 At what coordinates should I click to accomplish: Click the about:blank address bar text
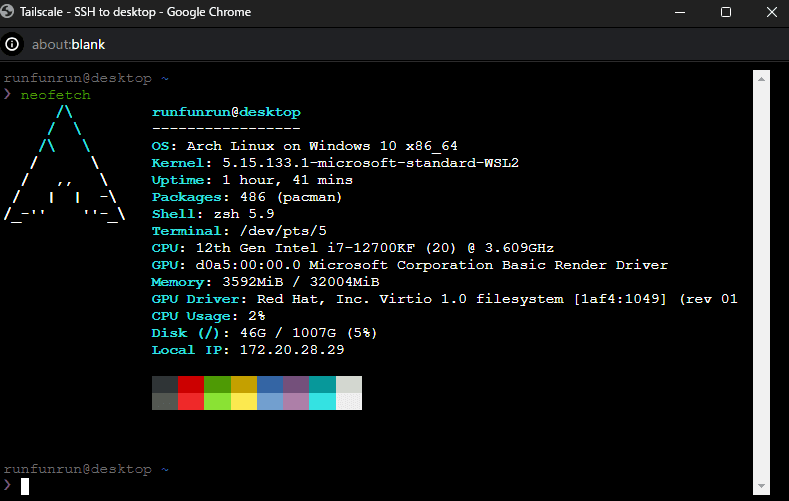(x=68, y=45)
